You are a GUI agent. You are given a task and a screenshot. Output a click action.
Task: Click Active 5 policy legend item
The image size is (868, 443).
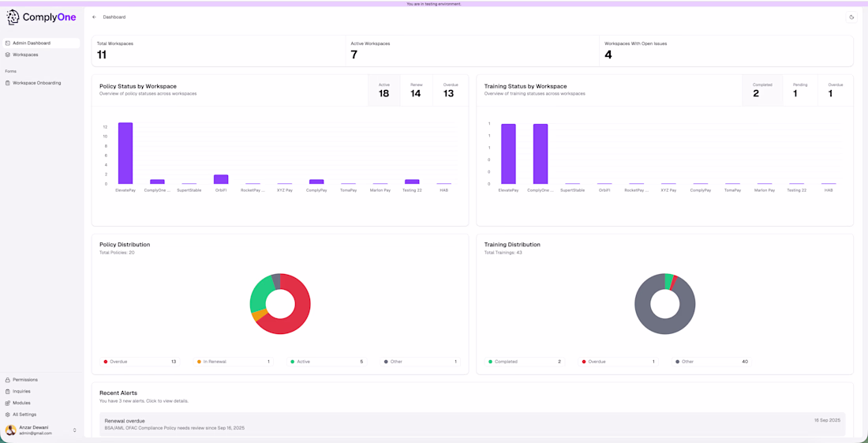pyautogui.click(x=327, y=362)
